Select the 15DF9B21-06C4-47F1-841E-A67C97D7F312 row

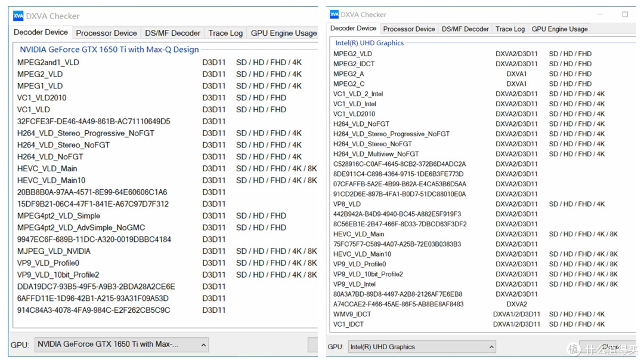tap(122, 204)
